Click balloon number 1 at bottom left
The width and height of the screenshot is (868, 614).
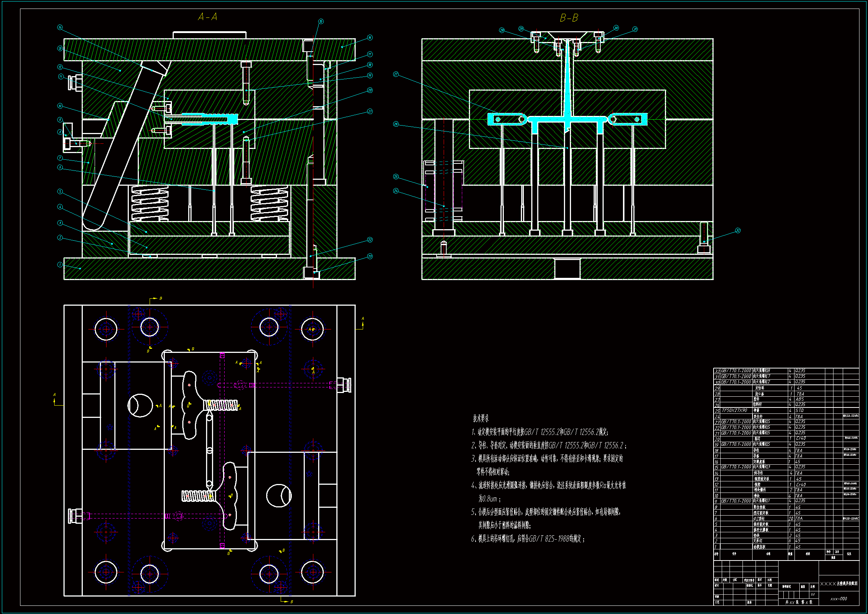pyautogui.click(x=60, y=264)
